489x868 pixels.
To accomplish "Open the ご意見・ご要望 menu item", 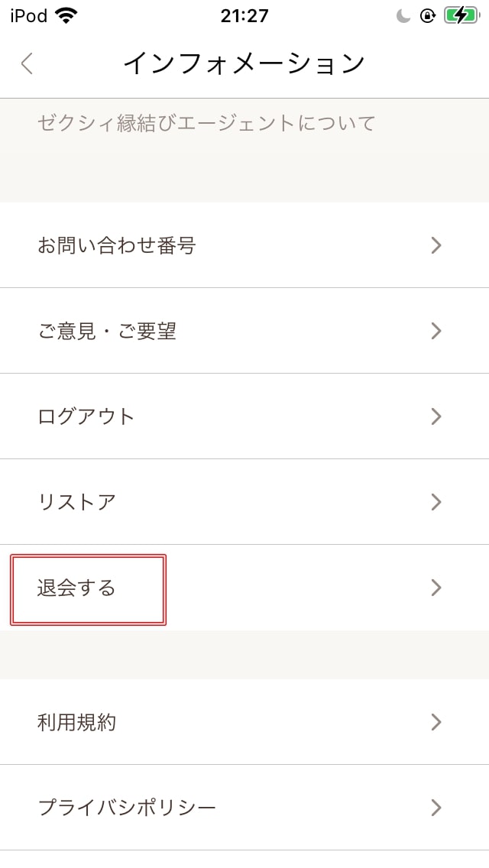I will click(x=107, y=331).
